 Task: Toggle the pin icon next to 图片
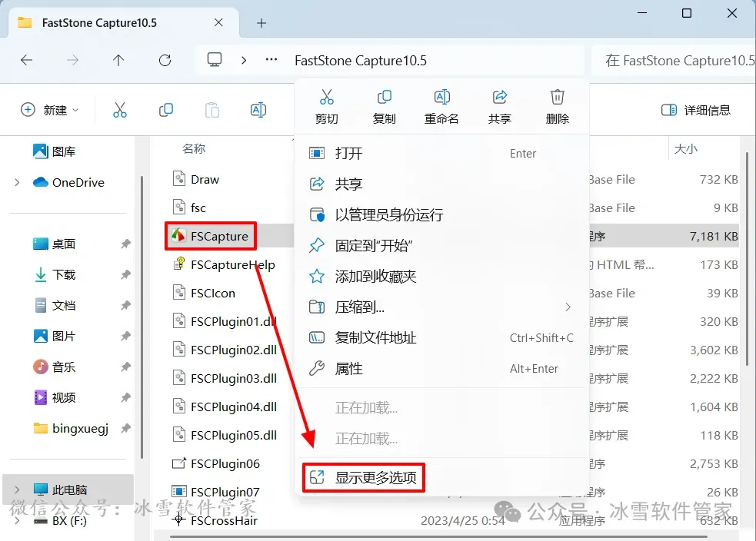coord(125,337)
